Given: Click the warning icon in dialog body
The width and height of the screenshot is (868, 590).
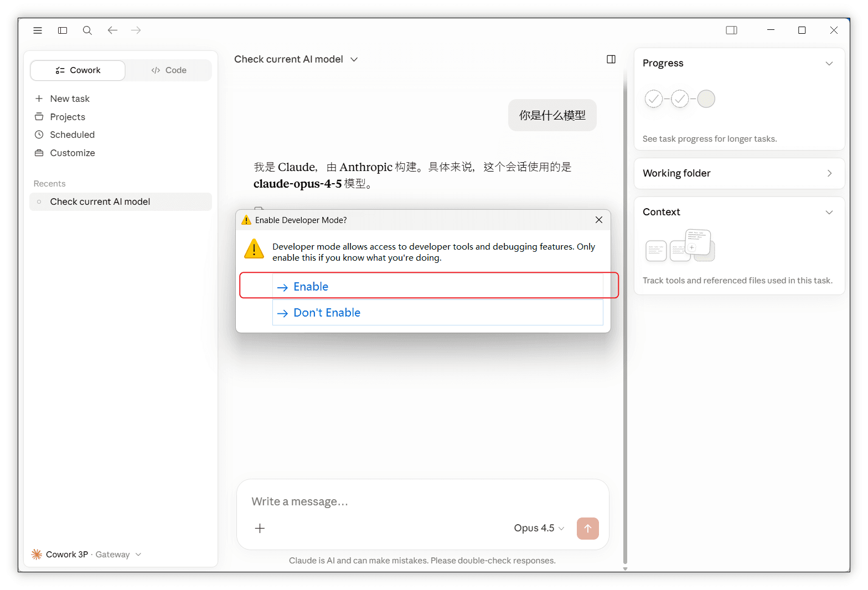Looking at the screenshot, I should click(x=254, y=249).
